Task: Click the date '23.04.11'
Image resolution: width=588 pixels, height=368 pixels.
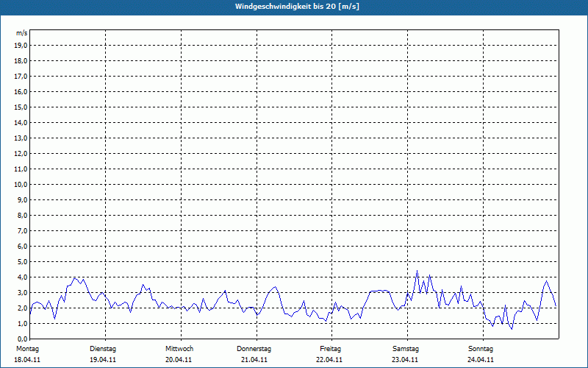Action: pyautogui.click(x=405, y=360)
